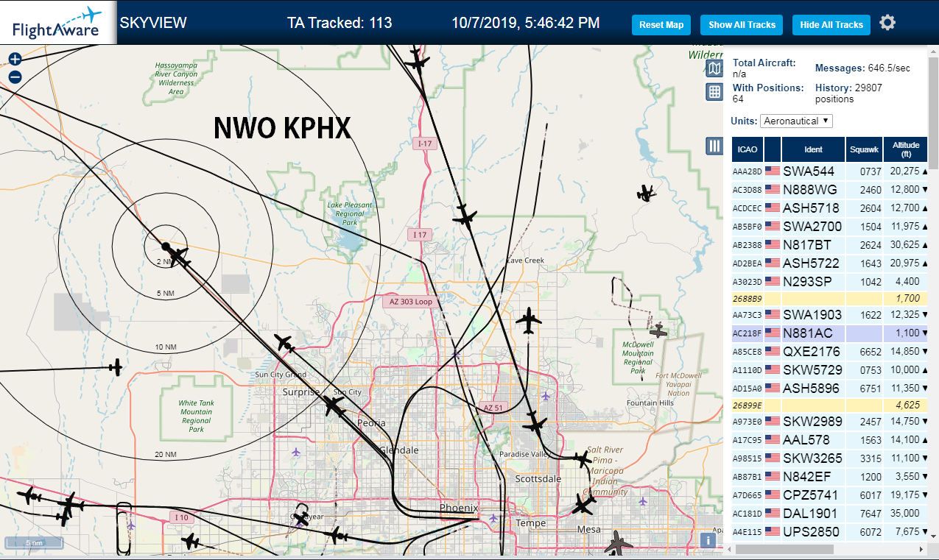Select the N817BT row
Image resolution: width=939 pixels, height=560 pixels.
[x=830, y=244]
